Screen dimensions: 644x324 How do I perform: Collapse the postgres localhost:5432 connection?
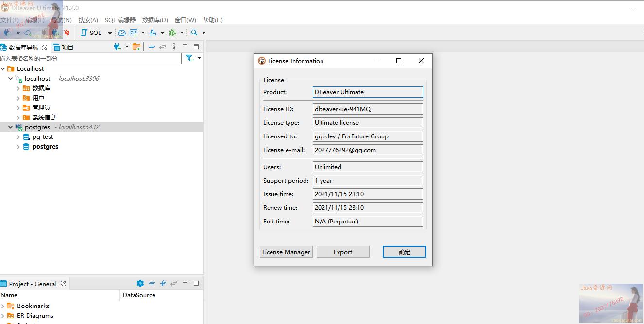(x=10, y=127)
